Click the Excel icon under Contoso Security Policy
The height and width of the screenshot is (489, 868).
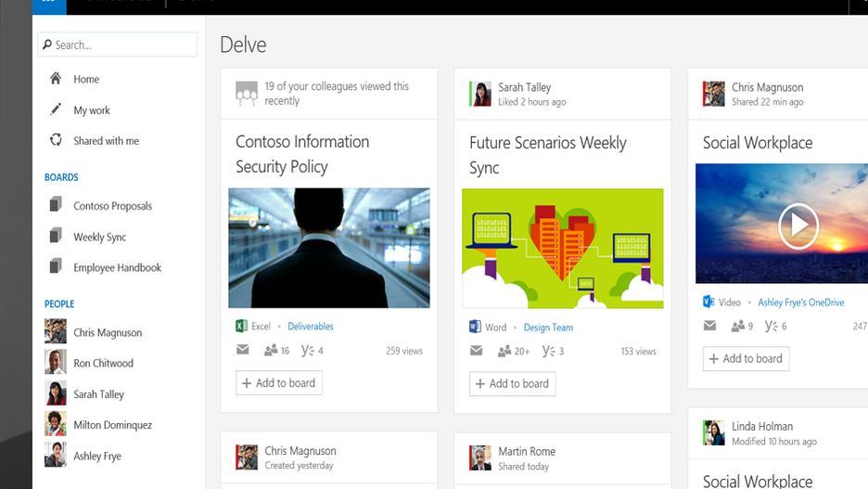241,327
